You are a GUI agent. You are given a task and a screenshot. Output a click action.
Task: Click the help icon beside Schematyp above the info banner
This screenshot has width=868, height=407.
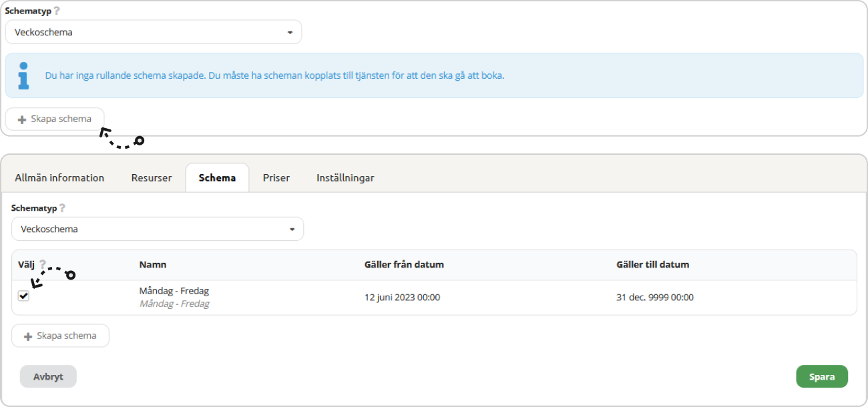(x=57, y=11)
